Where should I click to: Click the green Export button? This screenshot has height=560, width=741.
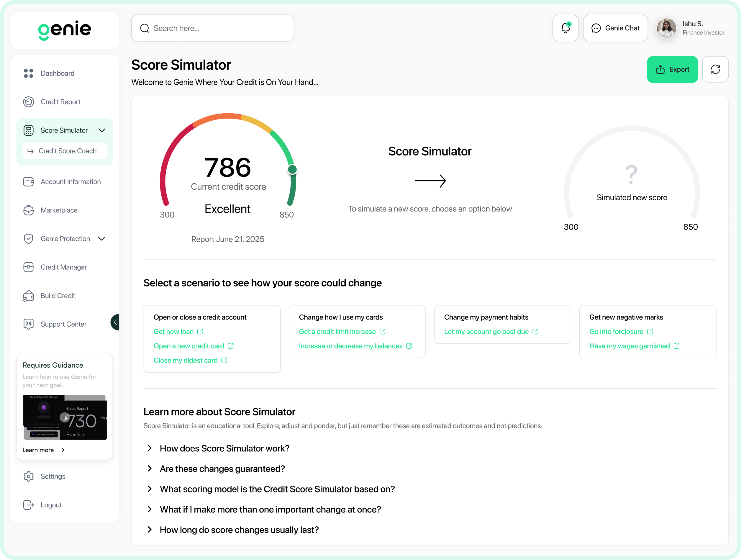672,69
